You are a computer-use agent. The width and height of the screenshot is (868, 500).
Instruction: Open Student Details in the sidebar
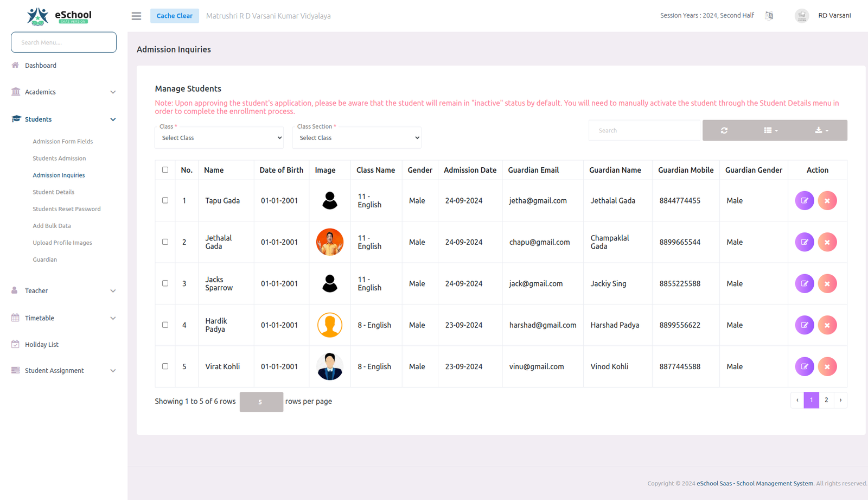coord(53,192)
